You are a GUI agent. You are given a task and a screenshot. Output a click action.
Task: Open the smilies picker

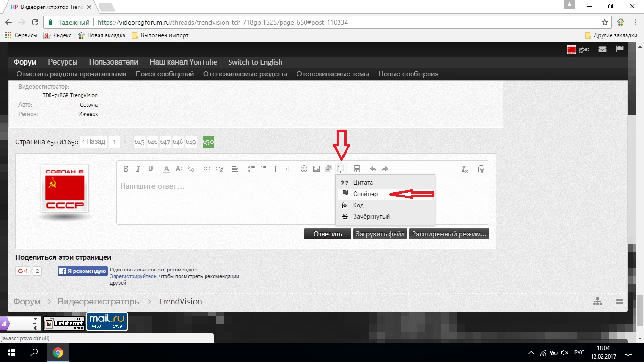click(x=304, y=169)
